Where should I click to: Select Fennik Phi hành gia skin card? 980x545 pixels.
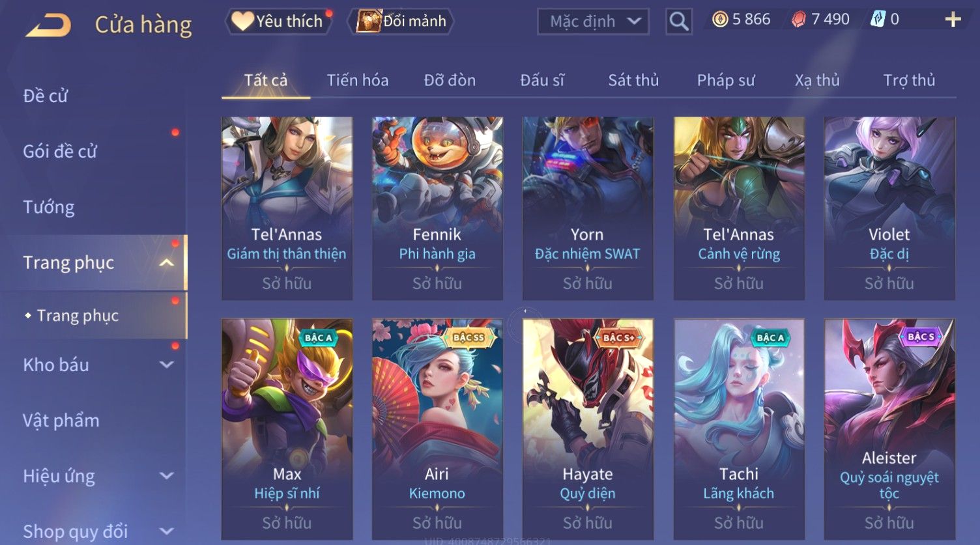pos(437,208)
